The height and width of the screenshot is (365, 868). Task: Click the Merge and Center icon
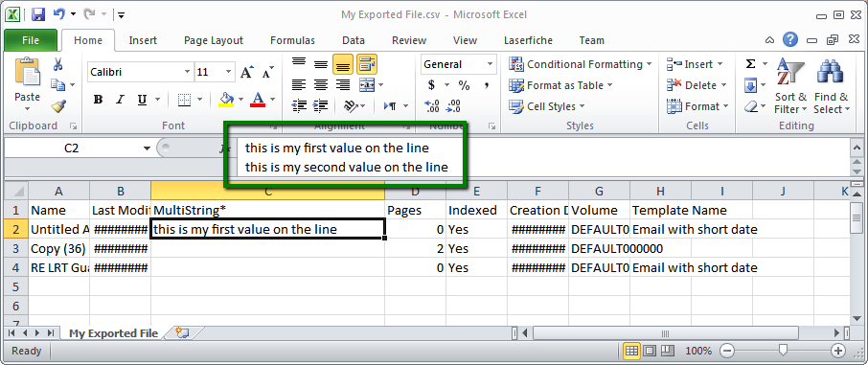click(367, 85)
